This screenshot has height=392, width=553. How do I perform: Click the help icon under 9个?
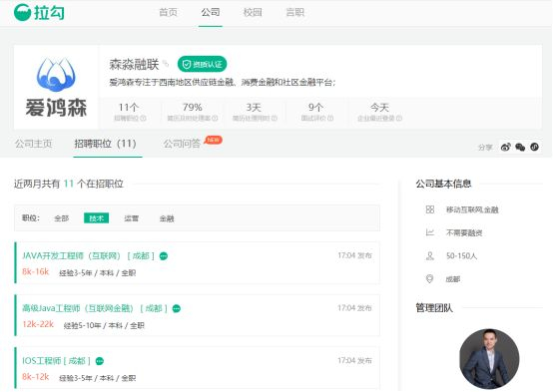pos(330,118)
